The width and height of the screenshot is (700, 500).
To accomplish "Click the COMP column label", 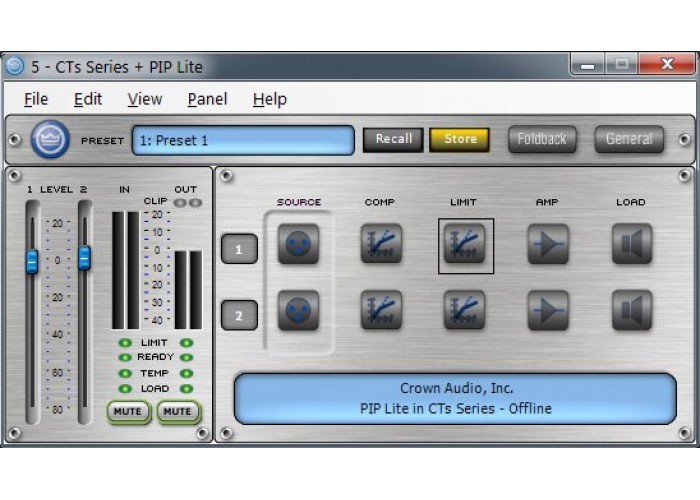I will click(x=380, y=202).
